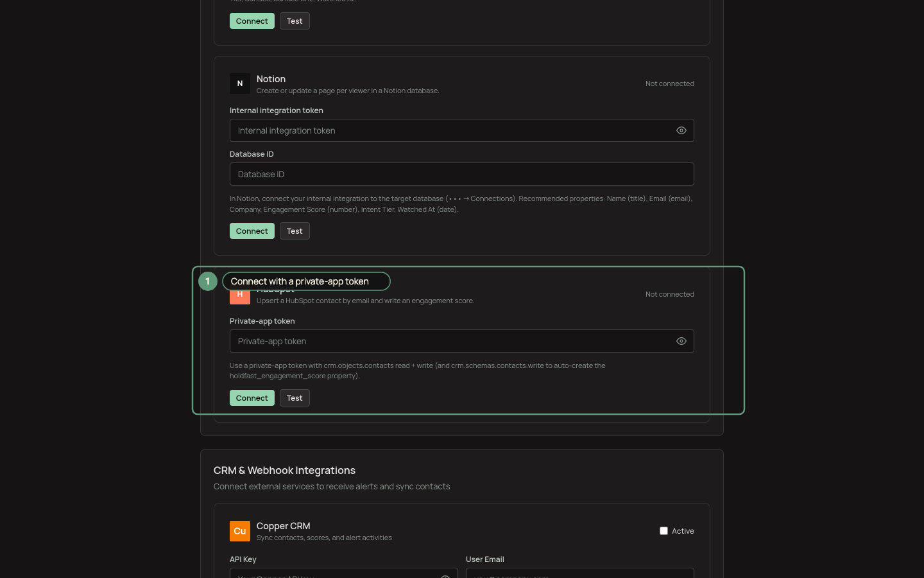Viewport: 924px width, 578px height.
Task: Click the CRM & Webhook Integrations heading
Action: (284, 471)
